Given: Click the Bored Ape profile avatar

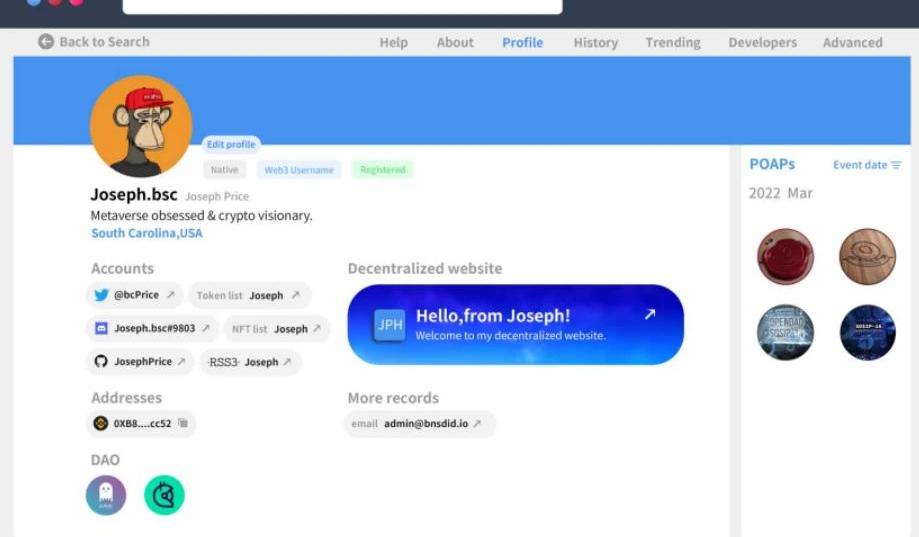Looking at the screenshot, I should coord(141,126).
